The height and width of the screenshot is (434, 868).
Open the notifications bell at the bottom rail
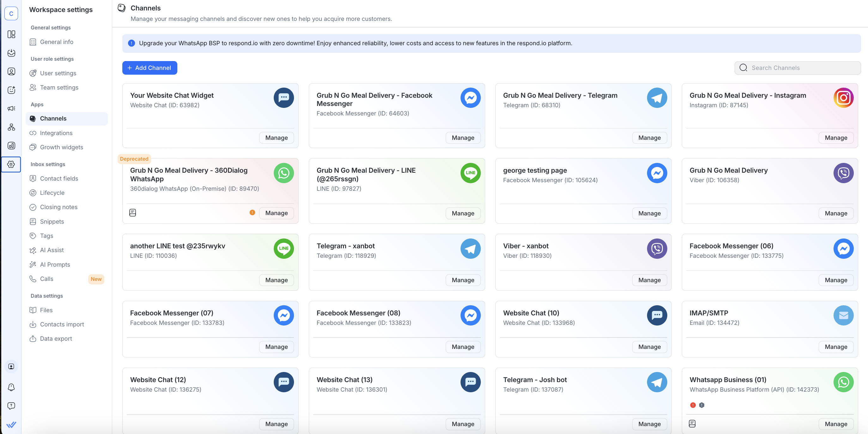pyautogui.click(x=11, y=387)
